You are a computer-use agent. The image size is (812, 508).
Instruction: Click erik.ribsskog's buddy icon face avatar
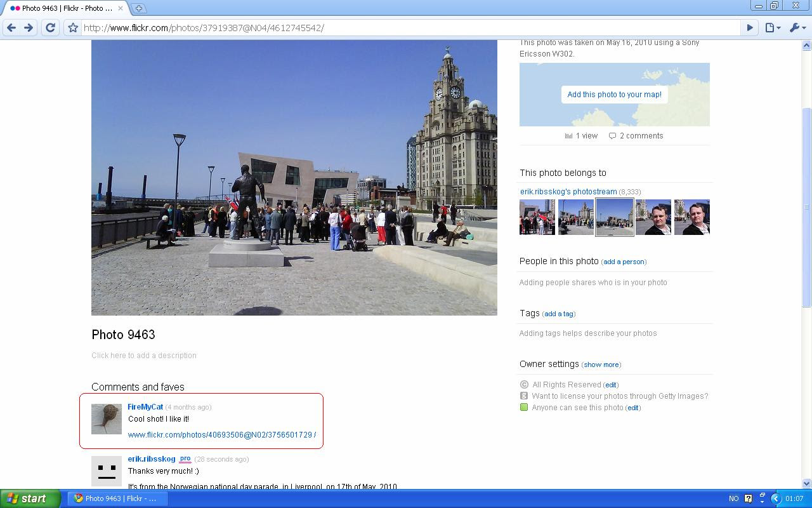tap(107, 471)
